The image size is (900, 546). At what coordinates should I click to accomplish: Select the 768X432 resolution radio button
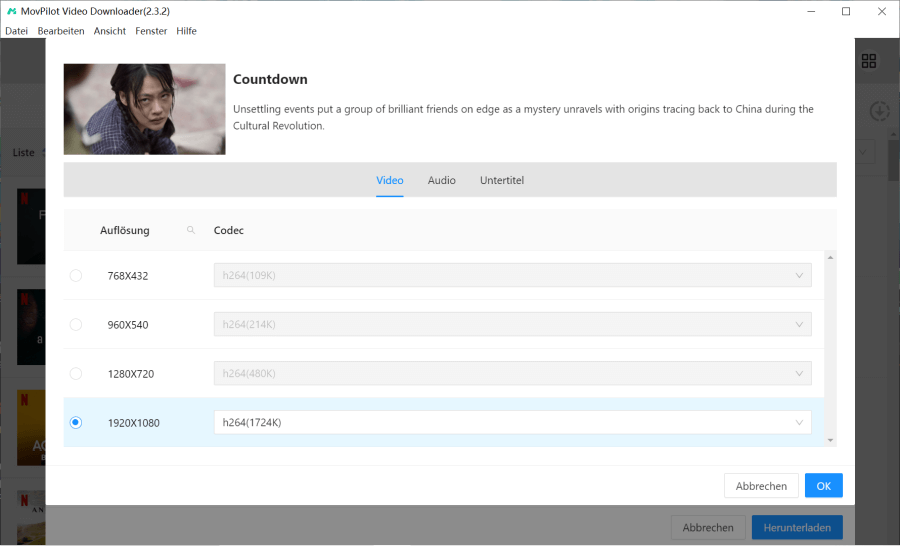click(x=76, y=276)
